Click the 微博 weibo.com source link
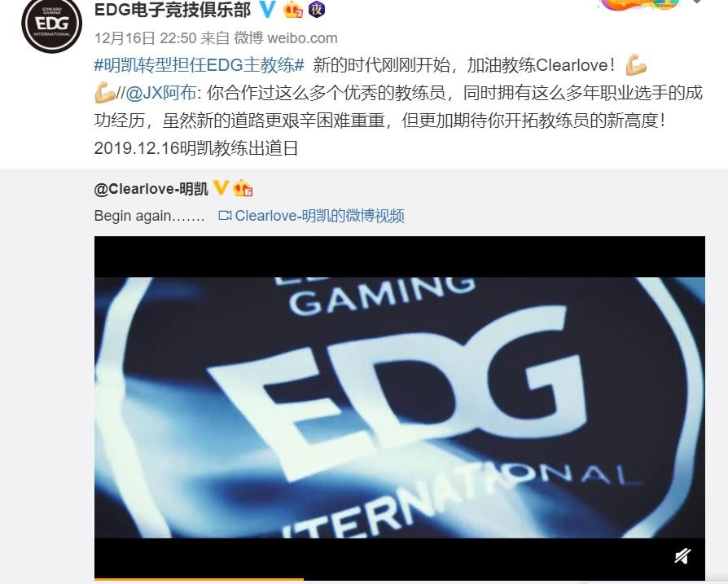This screenshot has width=728, height=584. [x=286, y=38]
